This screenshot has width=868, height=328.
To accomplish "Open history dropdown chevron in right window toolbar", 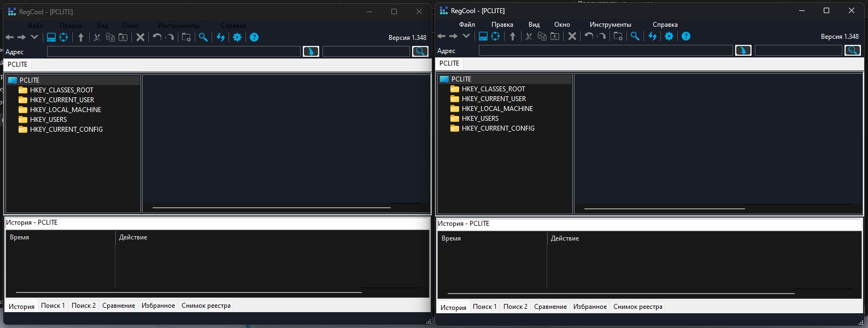I will tap(466, 36).
